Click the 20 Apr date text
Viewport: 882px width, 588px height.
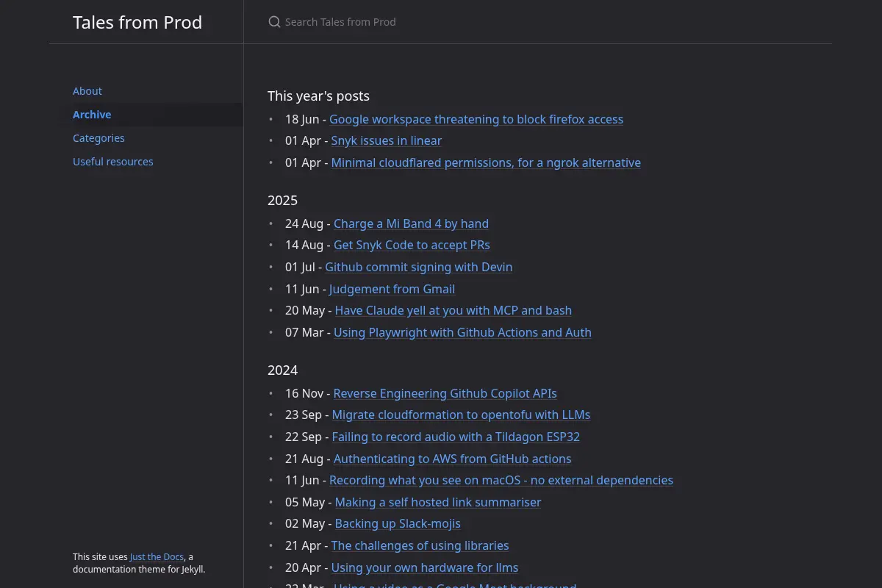[x=303, y=567]
